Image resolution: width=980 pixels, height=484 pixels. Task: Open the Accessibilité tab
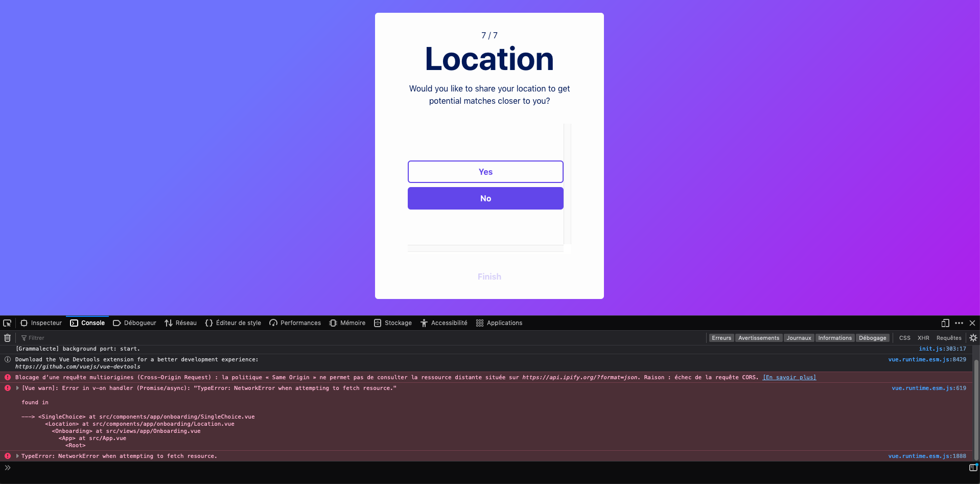click(444, 323)
